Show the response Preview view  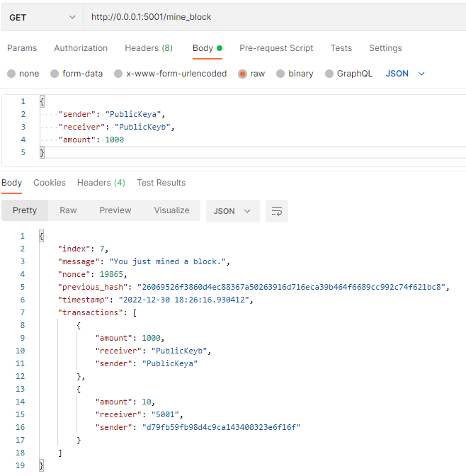[115, 210]
